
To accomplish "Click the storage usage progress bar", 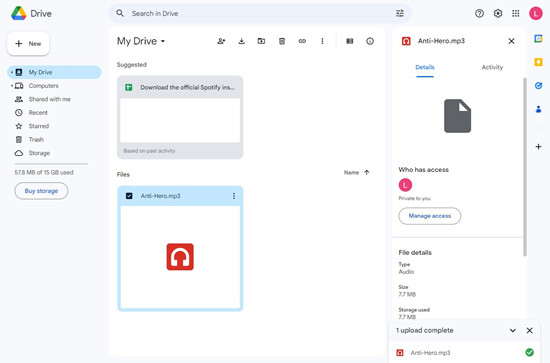I will (x=51, y=164).
